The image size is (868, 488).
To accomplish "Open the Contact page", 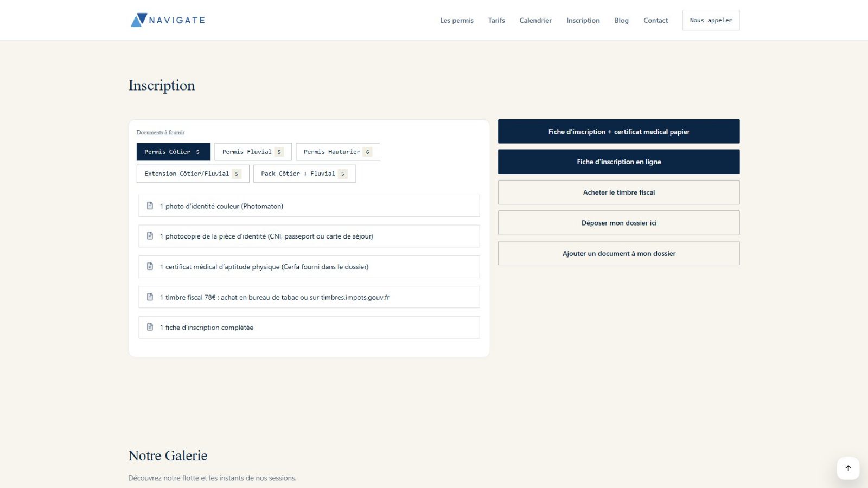I will click(x=656, y=21).
